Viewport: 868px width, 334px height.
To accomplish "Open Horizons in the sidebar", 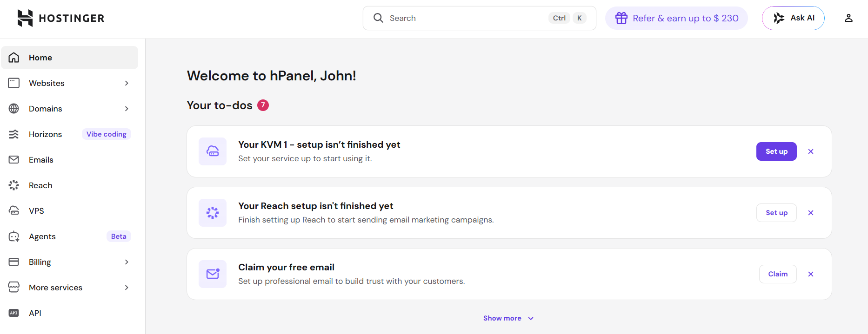I will [70, 134].
